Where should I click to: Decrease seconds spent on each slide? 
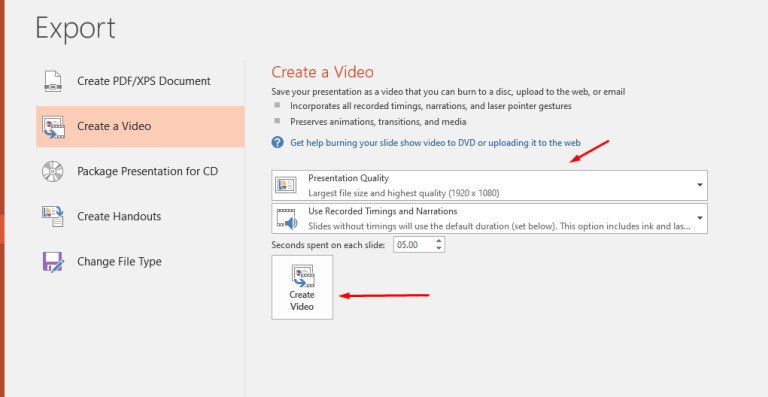tap(439, 248)
